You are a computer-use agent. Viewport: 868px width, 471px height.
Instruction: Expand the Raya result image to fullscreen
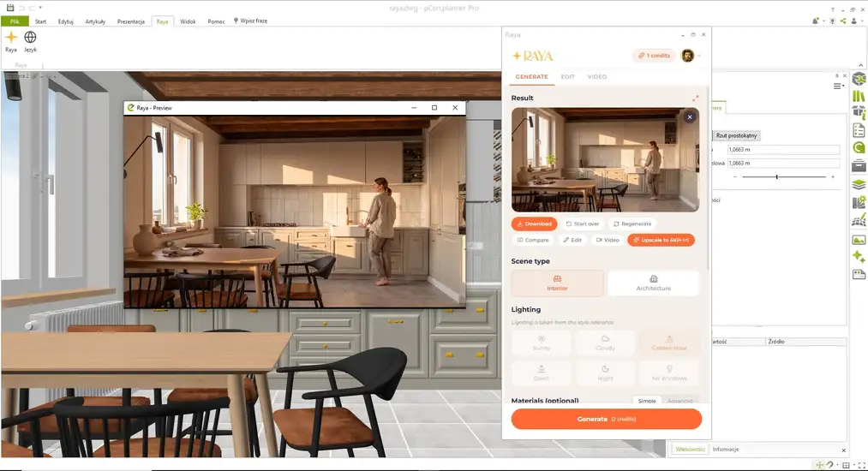coord(695,98)
